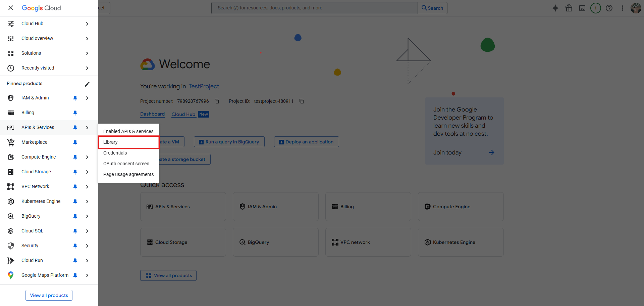
Task: Copy the project number using copy icon
Action: coord(217,101)
